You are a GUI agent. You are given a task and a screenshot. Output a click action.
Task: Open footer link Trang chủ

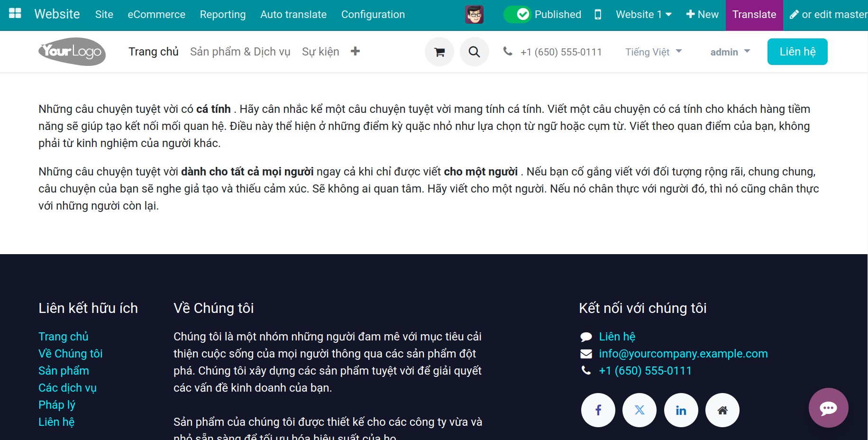tap(64, 336)
